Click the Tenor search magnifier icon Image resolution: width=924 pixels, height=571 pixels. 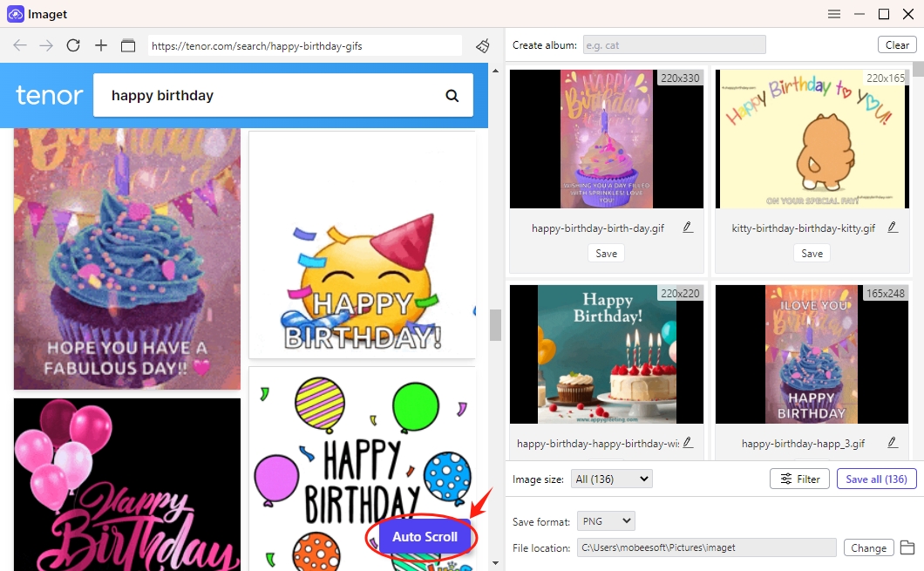(452, 96)
